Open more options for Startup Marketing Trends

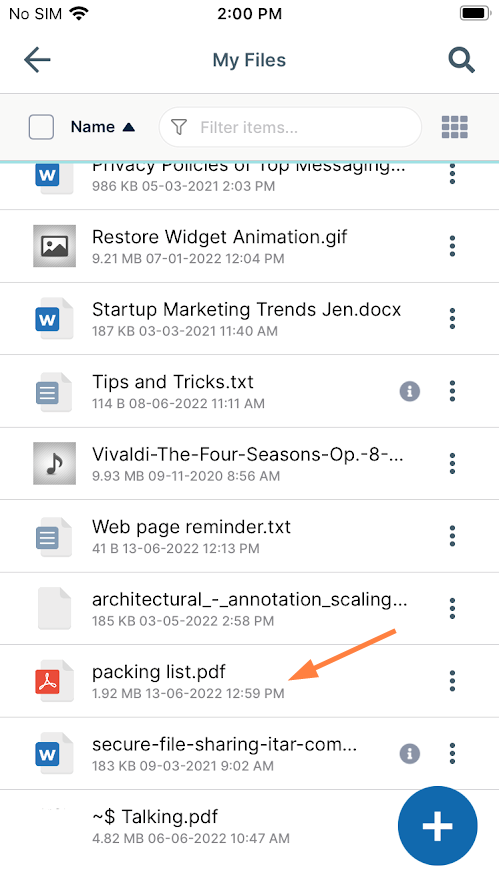coord(452,318)
